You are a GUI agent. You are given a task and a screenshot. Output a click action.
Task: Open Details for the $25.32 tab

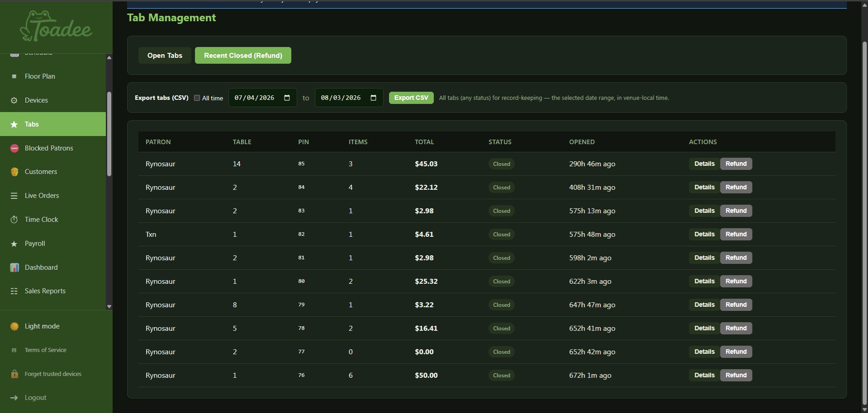point(704,281)
